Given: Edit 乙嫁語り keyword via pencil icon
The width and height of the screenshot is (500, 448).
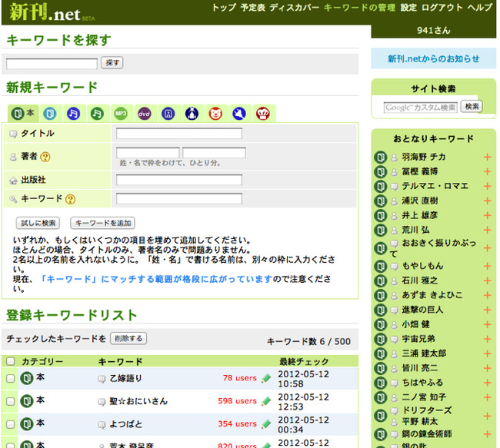Looking at the screenshot, I should (266, 378).
